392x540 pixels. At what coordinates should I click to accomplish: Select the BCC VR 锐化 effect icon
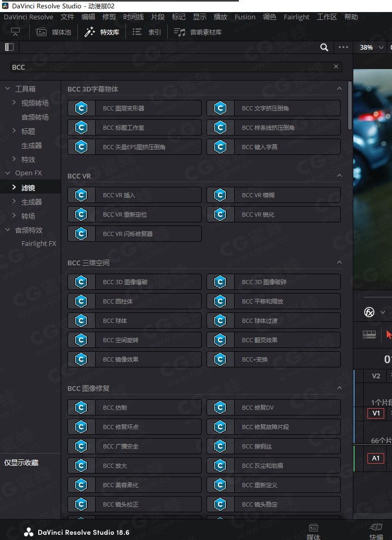(220, 214)
